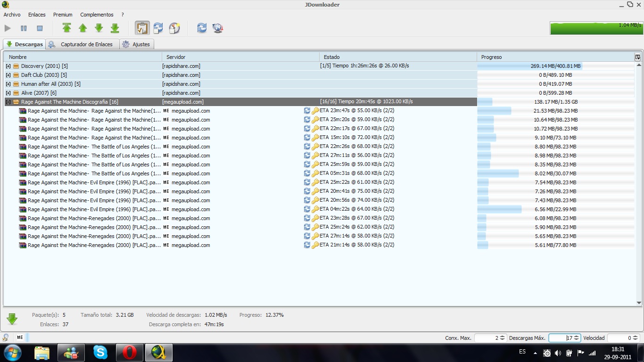
Task: Open Windows Explorer from the taskbar
Action: (x=42, y=353)
